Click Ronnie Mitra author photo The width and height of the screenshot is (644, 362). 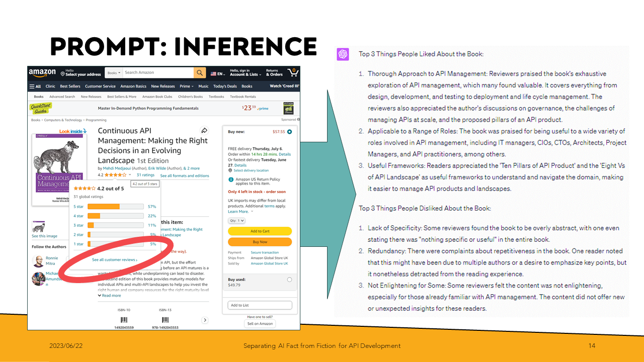coord(38,261)
